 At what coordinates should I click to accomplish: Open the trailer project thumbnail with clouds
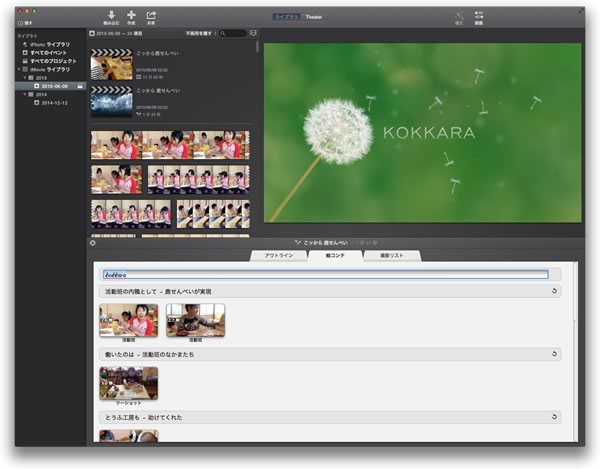[111, 102]
